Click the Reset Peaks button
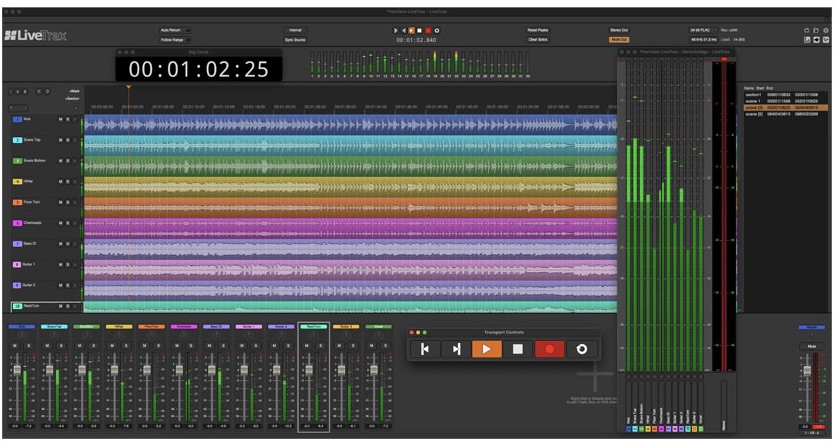 [538, 30]
